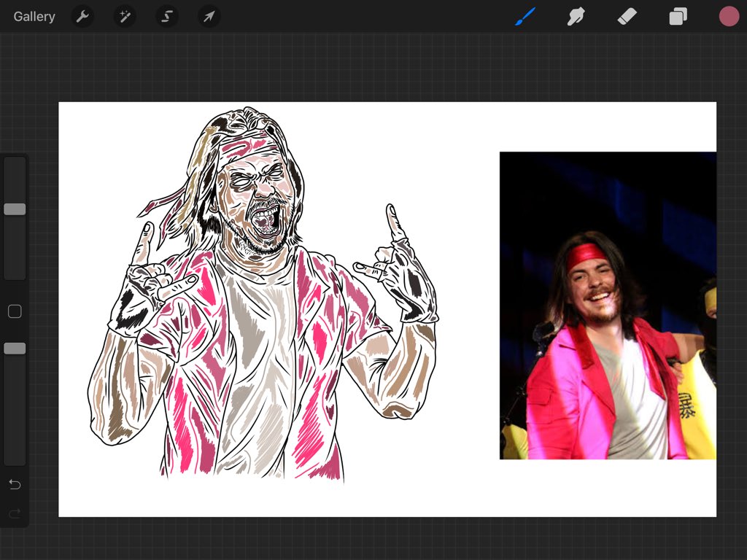Screen dimensions: 747x560
Task: Open the Actions wrench menu
Action: click(82, 17)
